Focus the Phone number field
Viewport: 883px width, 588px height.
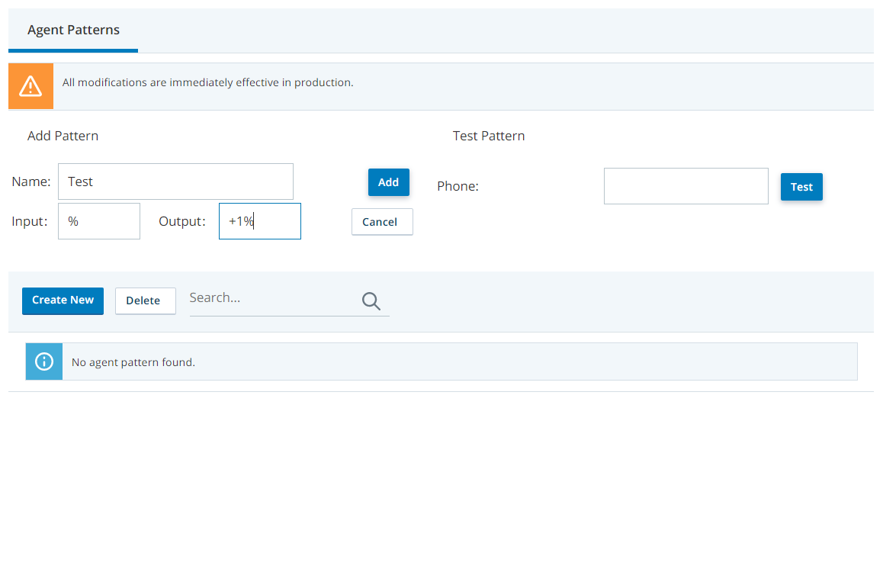686,186
